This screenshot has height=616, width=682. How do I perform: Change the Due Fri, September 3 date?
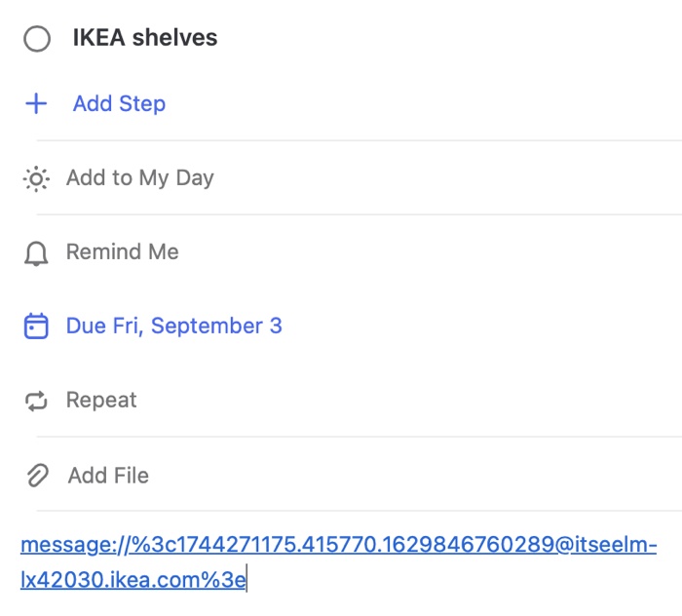tap(173, 327)
